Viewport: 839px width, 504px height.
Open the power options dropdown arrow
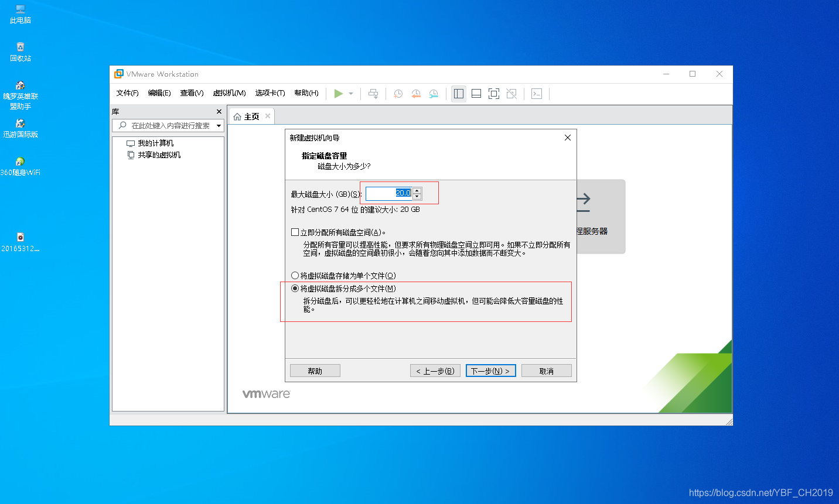351,94
